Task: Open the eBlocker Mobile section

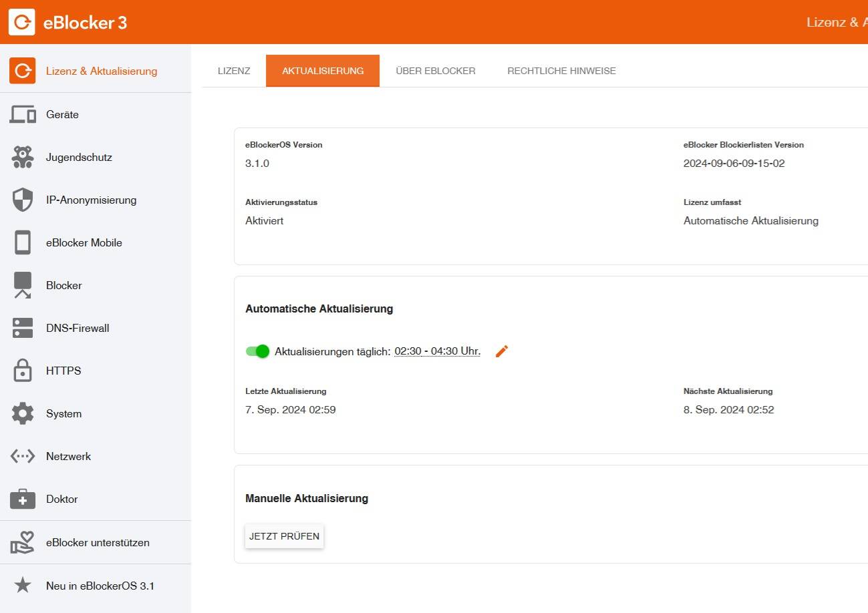Action: 96,243
